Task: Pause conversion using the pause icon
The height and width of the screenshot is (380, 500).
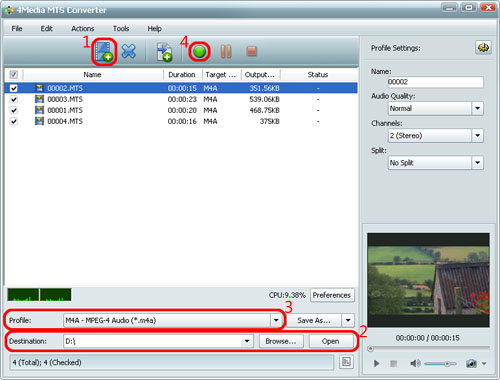Action: 226,52
